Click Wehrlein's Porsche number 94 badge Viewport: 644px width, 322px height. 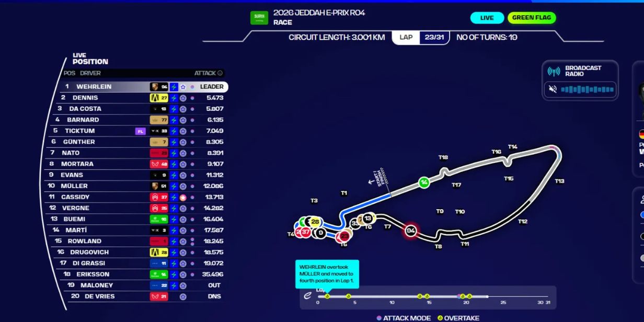click(159, 87)
